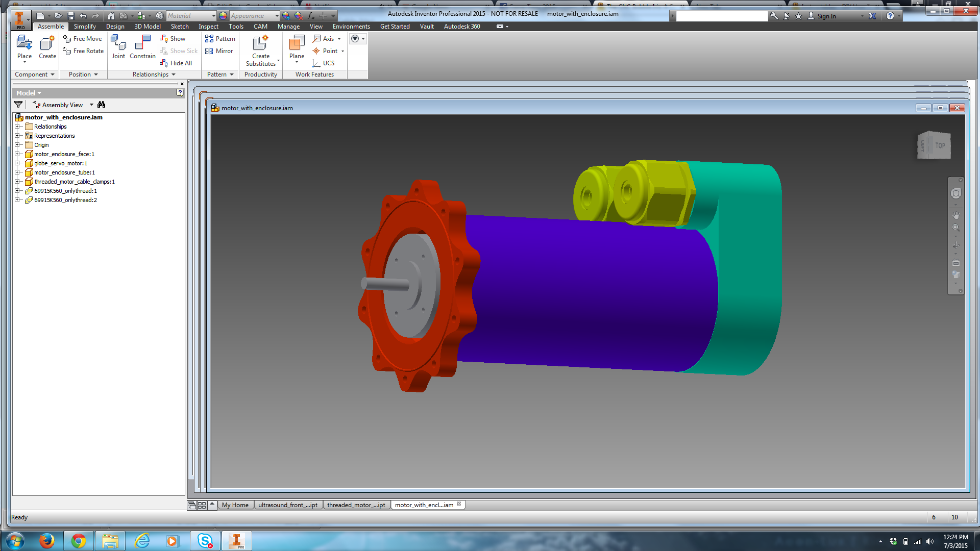Click the Pattern component tool
The width and height of the screenshot is (980, 551).
pyautogui.click(x=220, y=39)
